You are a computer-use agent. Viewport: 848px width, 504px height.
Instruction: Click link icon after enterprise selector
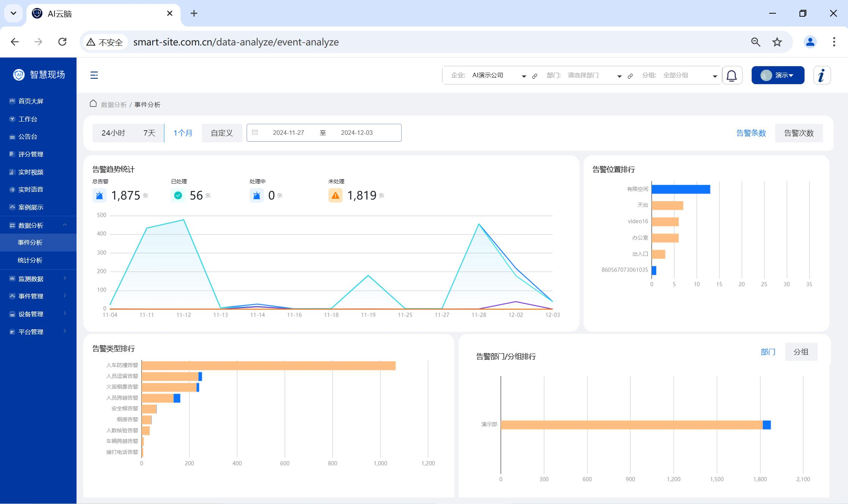(535, 76)
